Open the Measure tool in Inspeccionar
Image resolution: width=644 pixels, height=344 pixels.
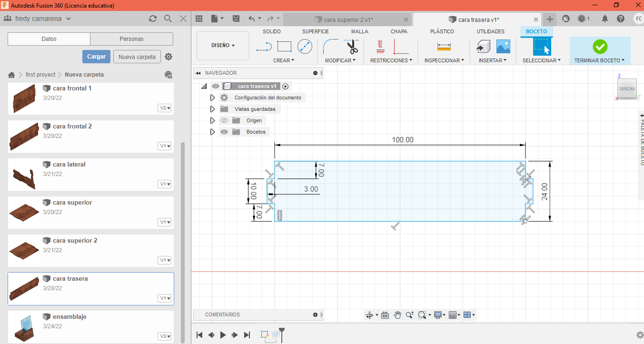click(444, 47)
